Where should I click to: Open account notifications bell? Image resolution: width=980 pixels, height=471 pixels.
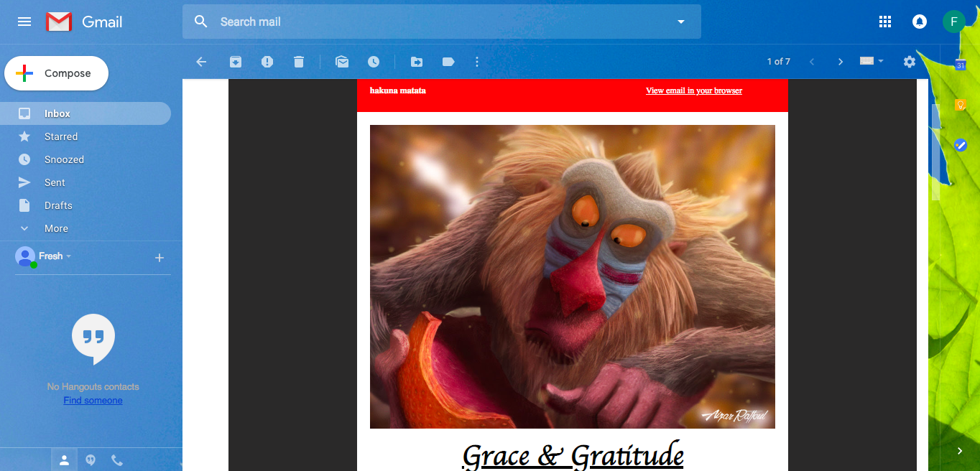point(919,22)
